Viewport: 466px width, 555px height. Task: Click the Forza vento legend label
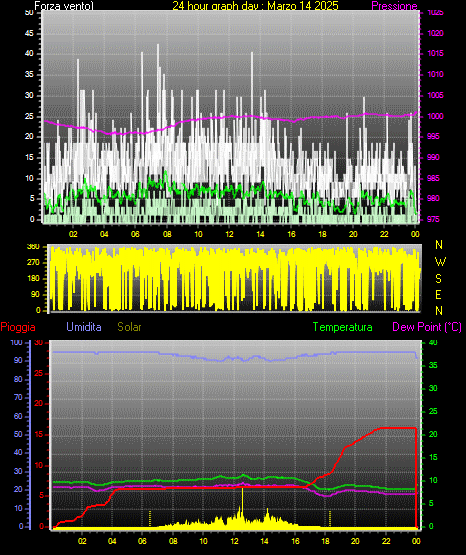click(64, 6)
